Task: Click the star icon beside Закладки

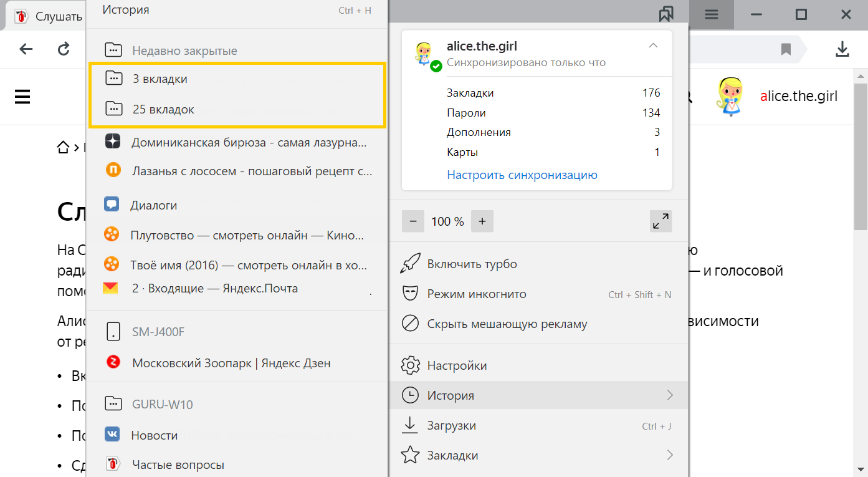Action: [410, 455]
